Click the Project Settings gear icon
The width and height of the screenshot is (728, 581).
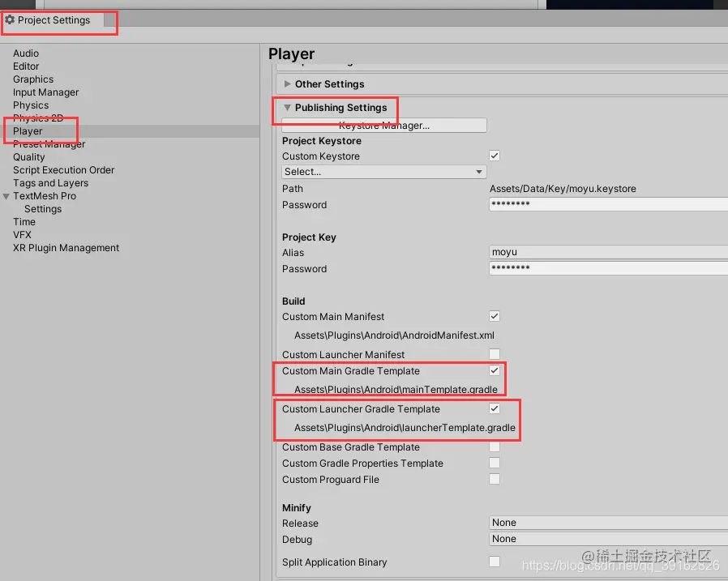click(10, 19)
